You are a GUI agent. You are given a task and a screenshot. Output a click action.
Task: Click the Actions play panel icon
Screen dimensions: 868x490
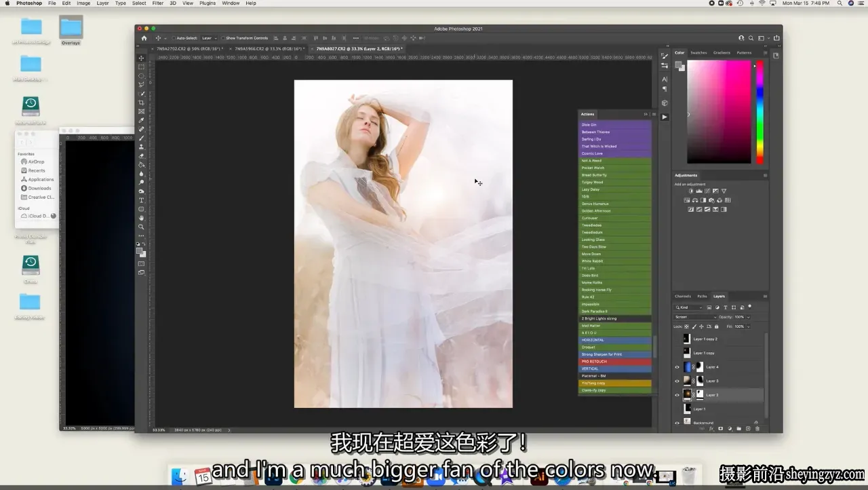tap(665, 117)
